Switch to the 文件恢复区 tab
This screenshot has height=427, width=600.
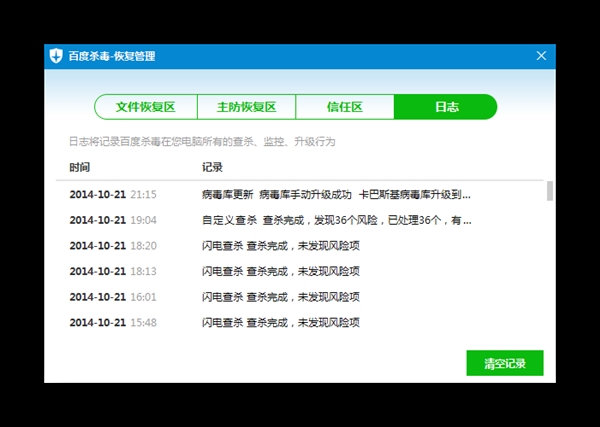(146, 107)
